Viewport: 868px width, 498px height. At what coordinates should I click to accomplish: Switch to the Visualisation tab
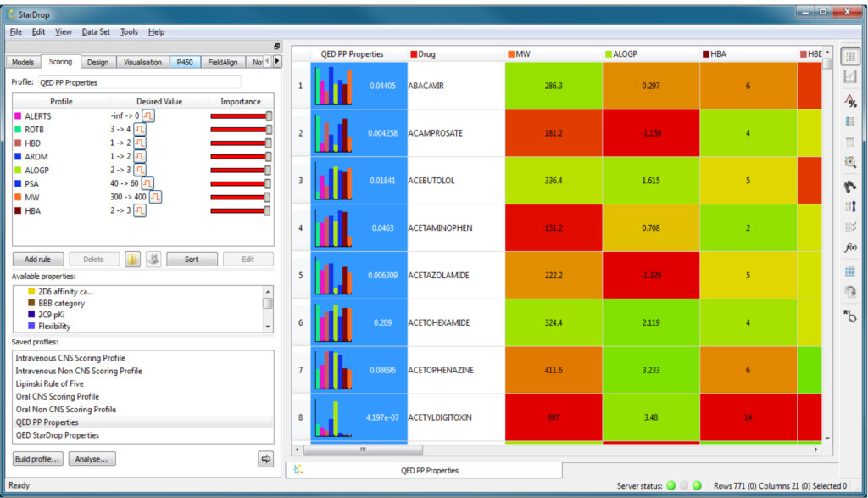142,62
